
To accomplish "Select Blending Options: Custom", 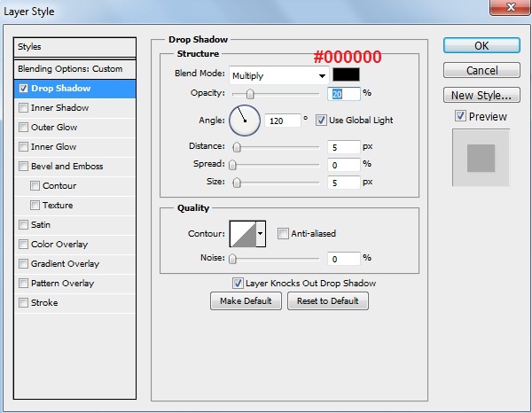I will (x=70, y=69).
